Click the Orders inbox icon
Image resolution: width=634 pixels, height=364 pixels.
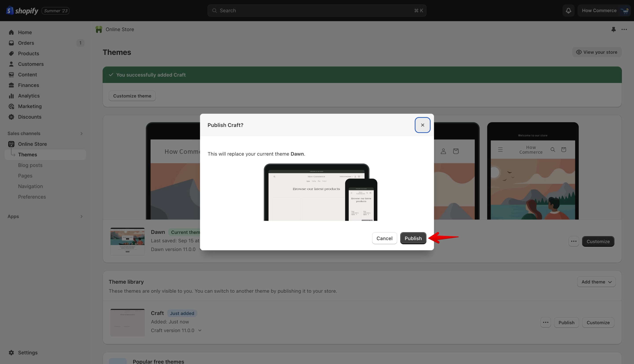11,43
